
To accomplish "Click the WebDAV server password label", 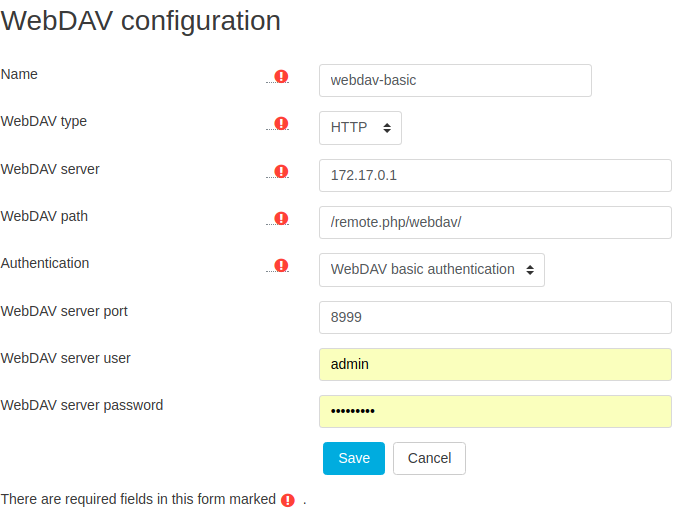I will tap(82, 405).
